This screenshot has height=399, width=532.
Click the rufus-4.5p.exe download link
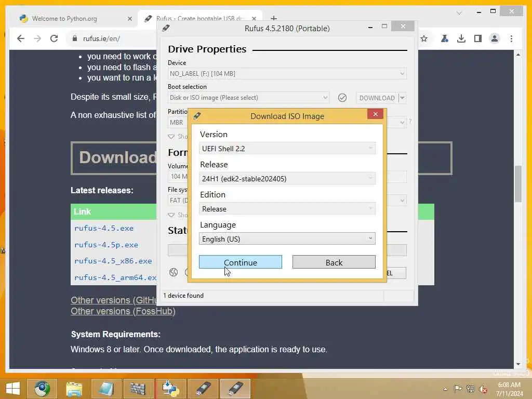tap(106, 245)
